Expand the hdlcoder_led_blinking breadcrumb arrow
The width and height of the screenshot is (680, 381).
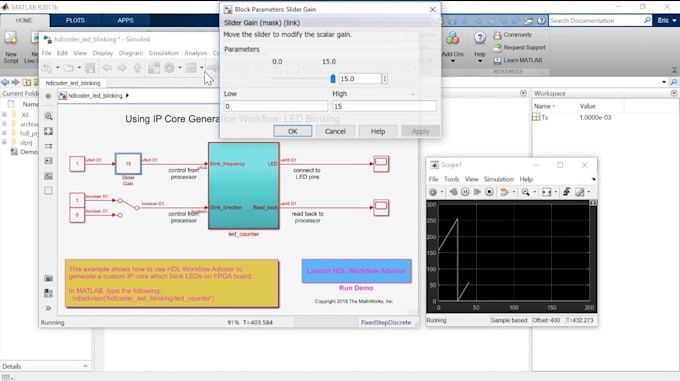point(127,95)
